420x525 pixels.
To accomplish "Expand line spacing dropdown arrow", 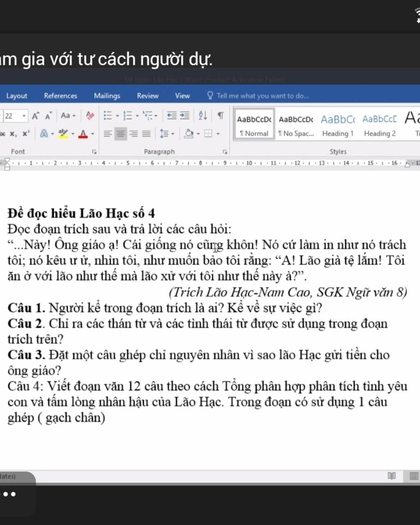I will tap(173, 134).
